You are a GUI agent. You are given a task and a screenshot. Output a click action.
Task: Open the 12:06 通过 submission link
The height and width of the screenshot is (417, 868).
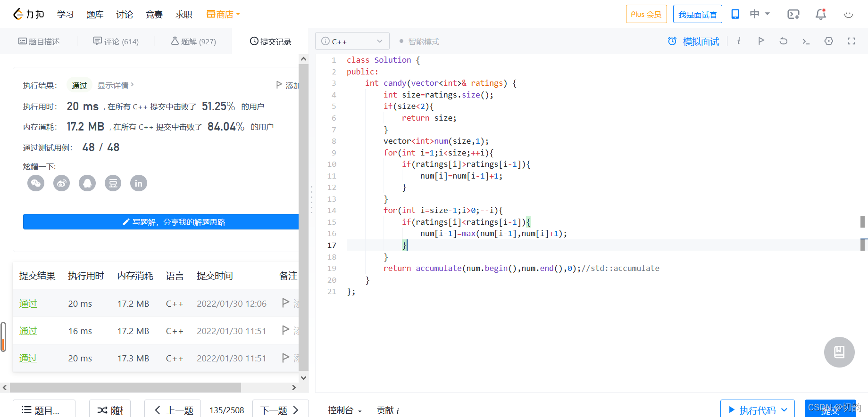[x=28, y=303]
